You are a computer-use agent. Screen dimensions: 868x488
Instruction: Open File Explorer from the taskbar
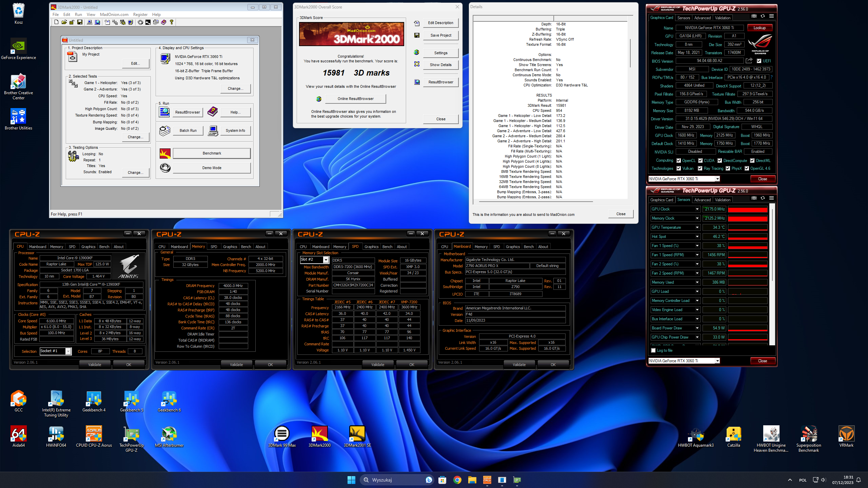pos(472,480)
